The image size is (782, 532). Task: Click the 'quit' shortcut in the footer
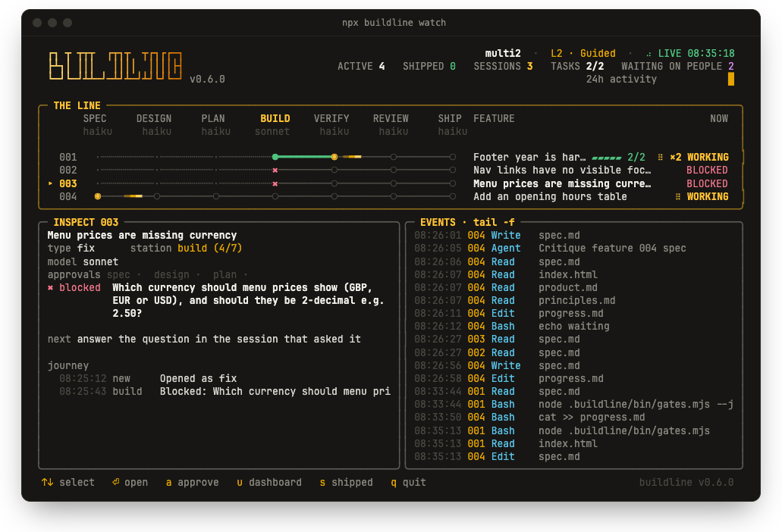pyautogui.click(x=409, y=482)
